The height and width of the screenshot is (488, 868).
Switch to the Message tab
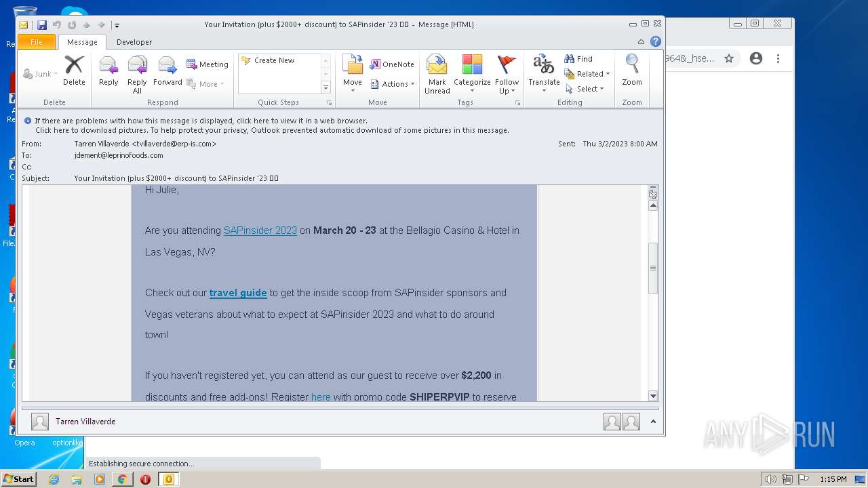pyautogui.click(x=82, y=42)
